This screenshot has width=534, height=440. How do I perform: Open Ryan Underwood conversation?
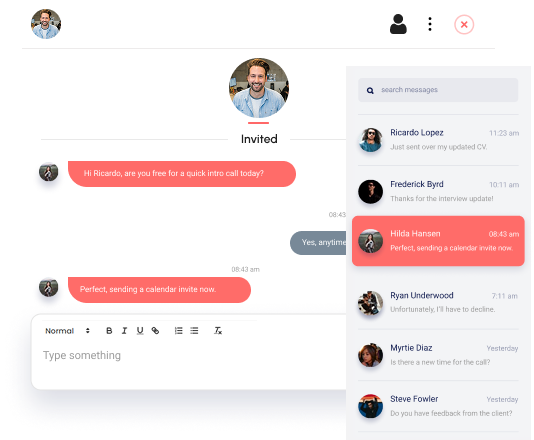pyautogui.click(x=438, y=302)
